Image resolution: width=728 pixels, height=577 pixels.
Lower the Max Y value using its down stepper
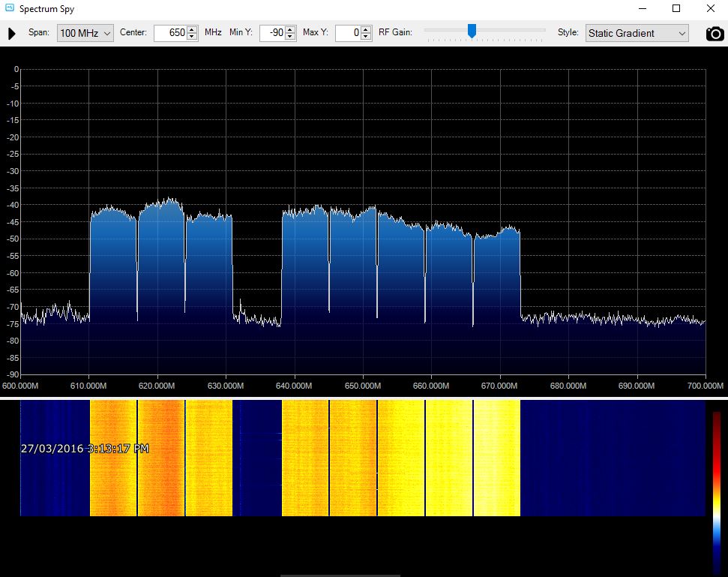(364, 36)
